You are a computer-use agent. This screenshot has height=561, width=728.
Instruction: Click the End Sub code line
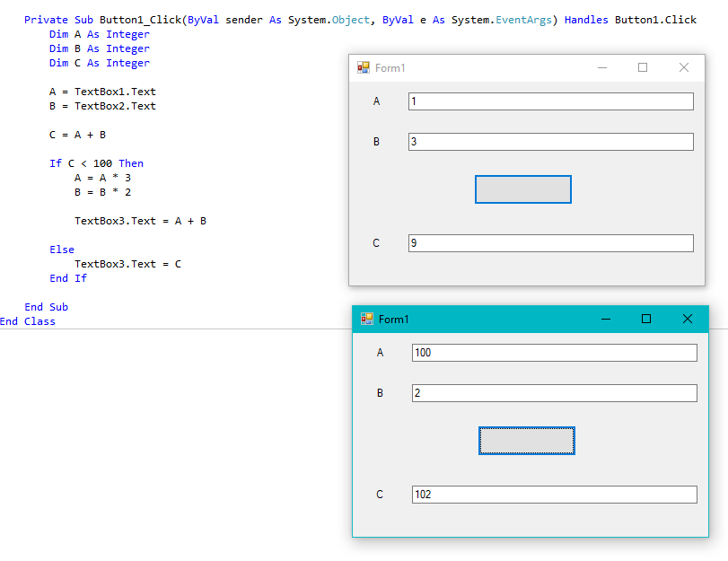(x=47, y=307)
